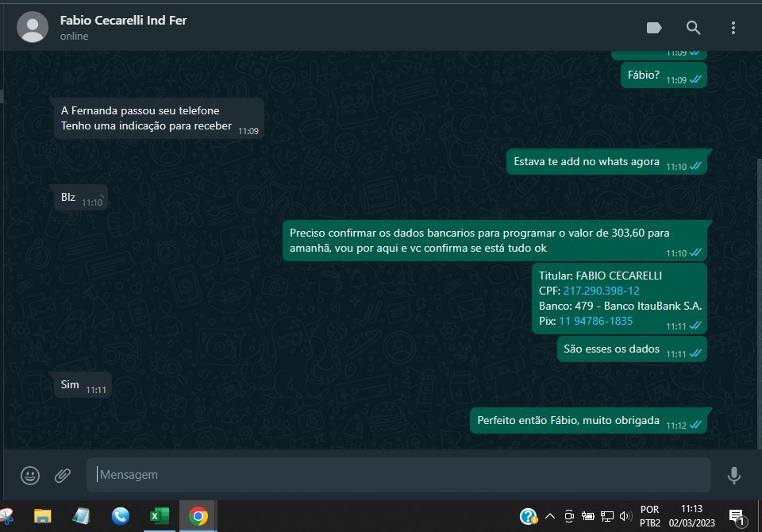
Task: Open File Explorer from the taskbar
Action: tap(43, 516)
